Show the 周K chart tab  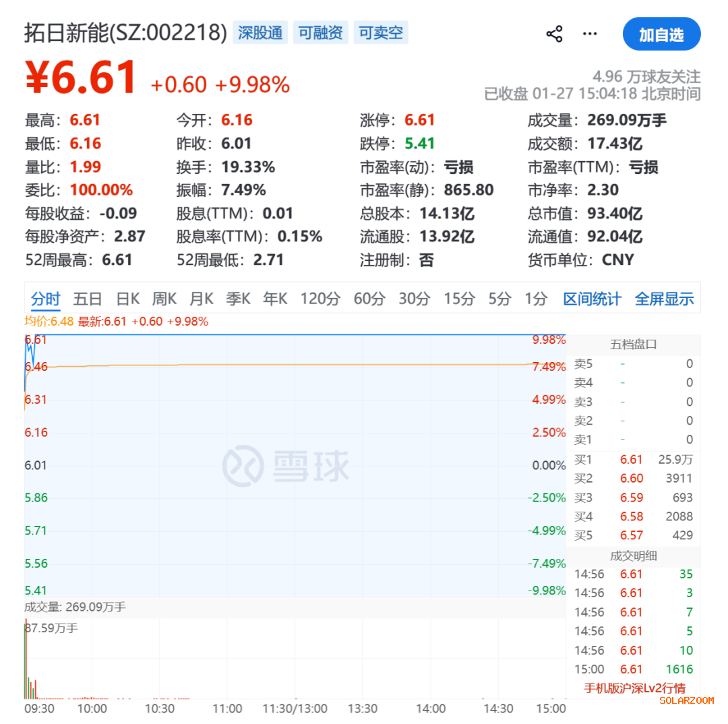pyautogui.click(x=164, y=299)
